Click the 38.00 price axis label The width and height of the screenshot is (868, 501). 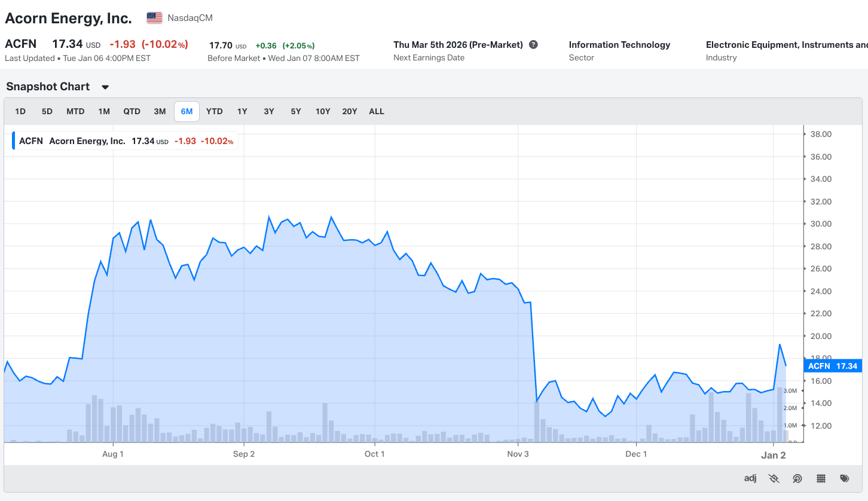pos(821,134)
